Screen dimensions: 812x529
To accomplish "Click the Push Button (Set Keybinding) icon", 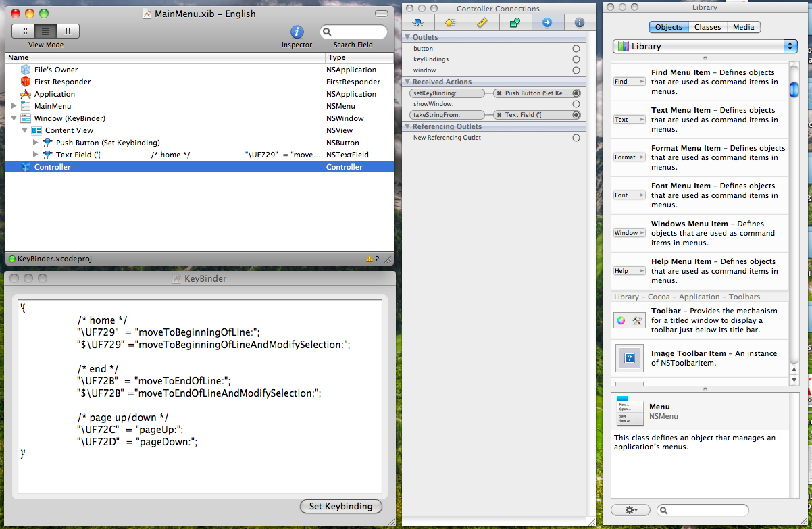I will click(x=47, y=143).
